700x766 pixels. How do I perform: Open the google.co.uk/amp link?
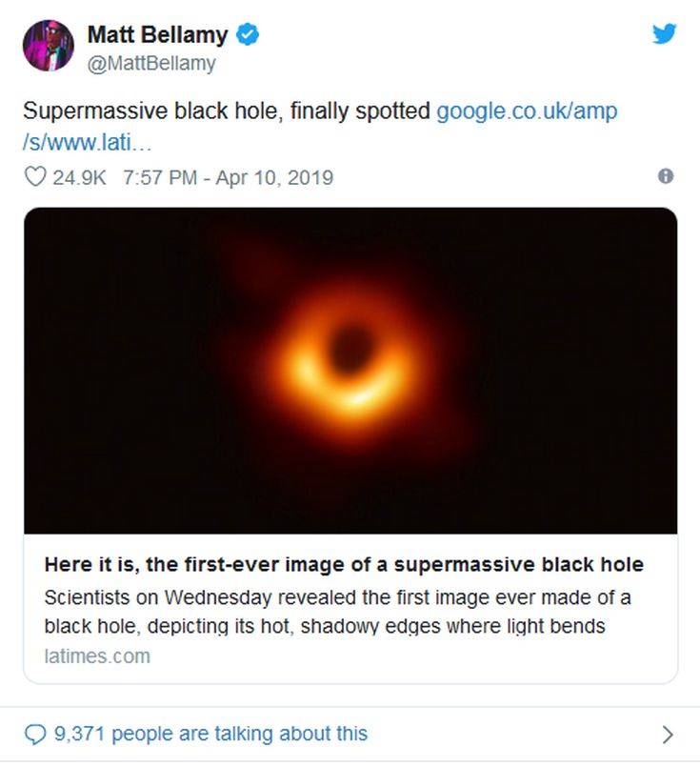coord(527,111)
